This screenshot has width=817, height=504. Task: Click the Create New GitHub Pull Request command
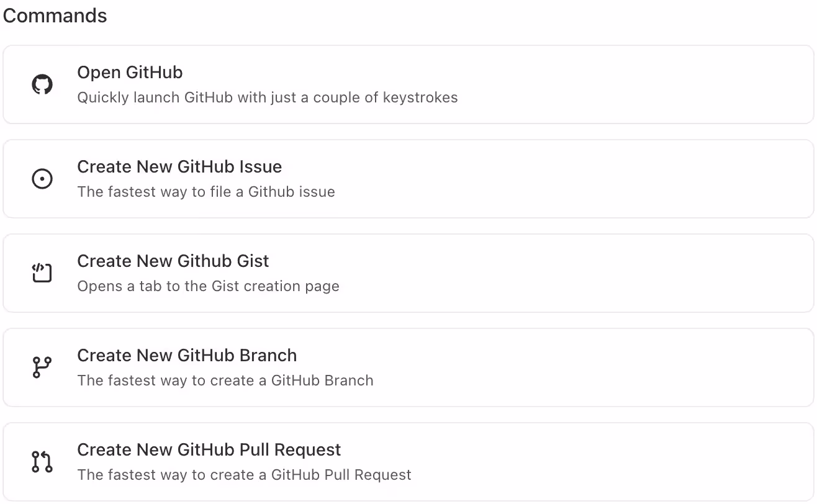(x=408, y=461)
